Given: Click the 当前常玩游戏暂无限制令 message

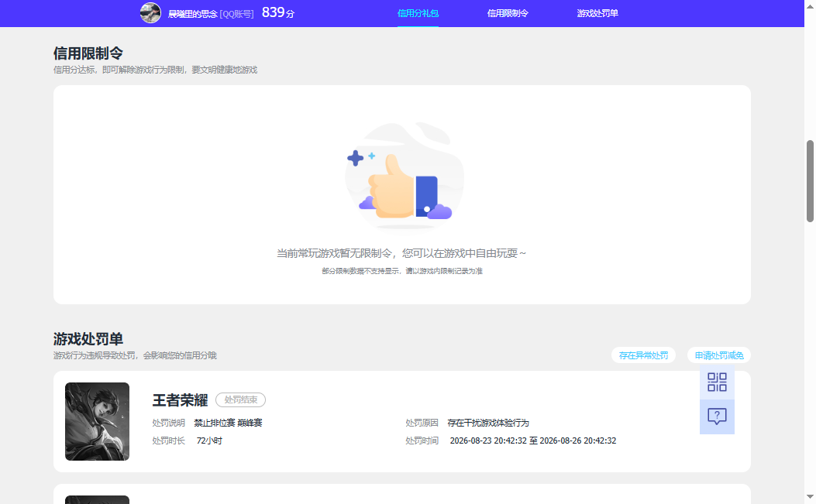Looking at the screenshot, I should pos(401,253).
